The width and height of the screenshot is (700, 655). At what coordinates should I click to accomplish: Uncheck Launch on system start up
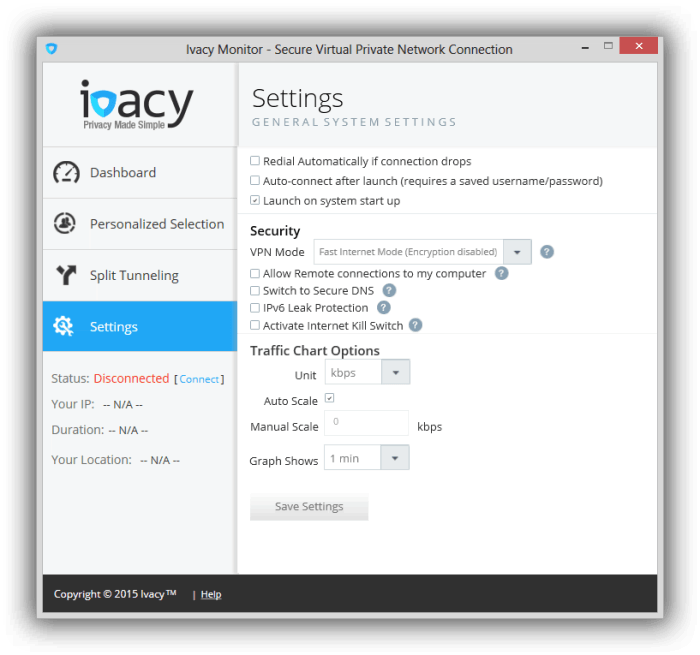pos(255,200)
